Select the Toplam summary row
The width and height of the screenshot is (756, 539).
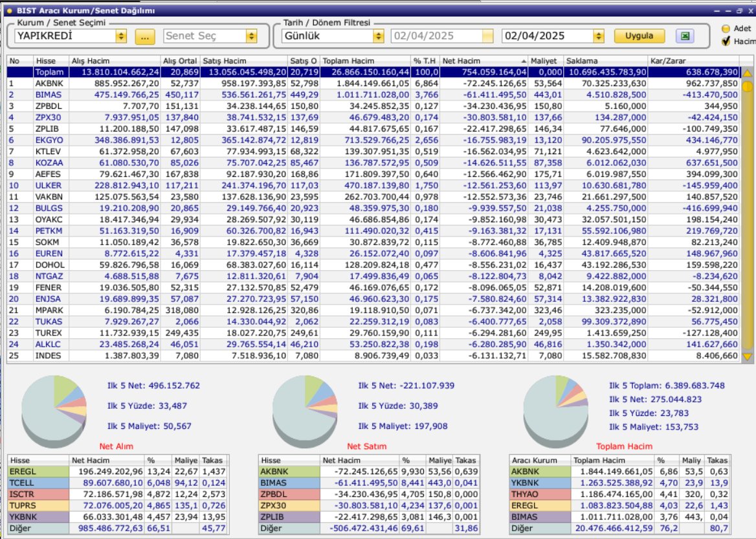[373, 72]
